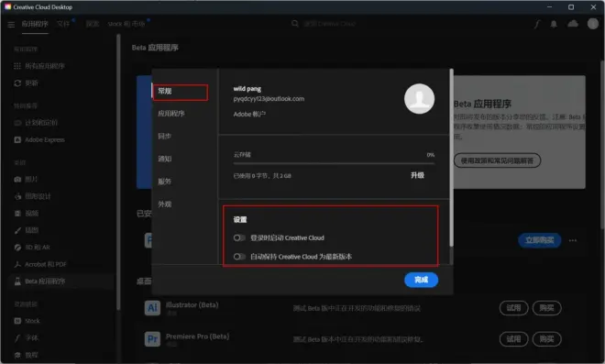Open the hamburger menu icon
Screen dimensions: 605x364
[11, 25]
